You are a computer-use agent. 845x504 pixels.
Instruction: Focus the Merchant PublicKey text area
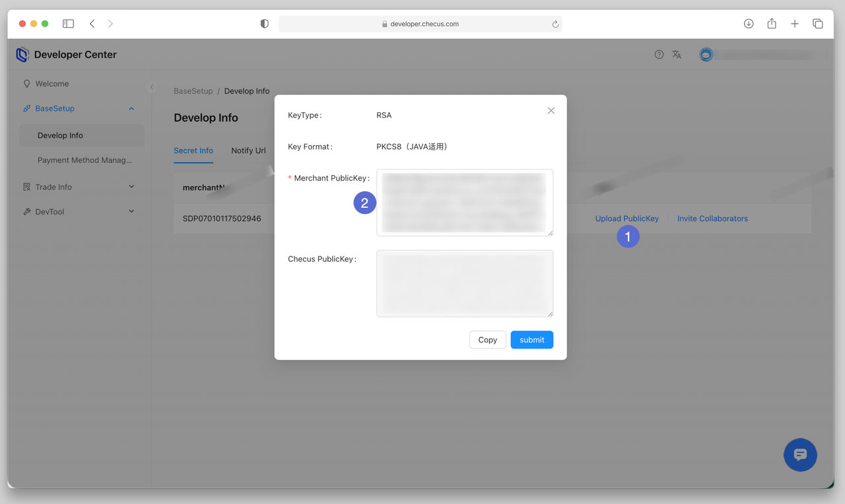pos(464,202)
